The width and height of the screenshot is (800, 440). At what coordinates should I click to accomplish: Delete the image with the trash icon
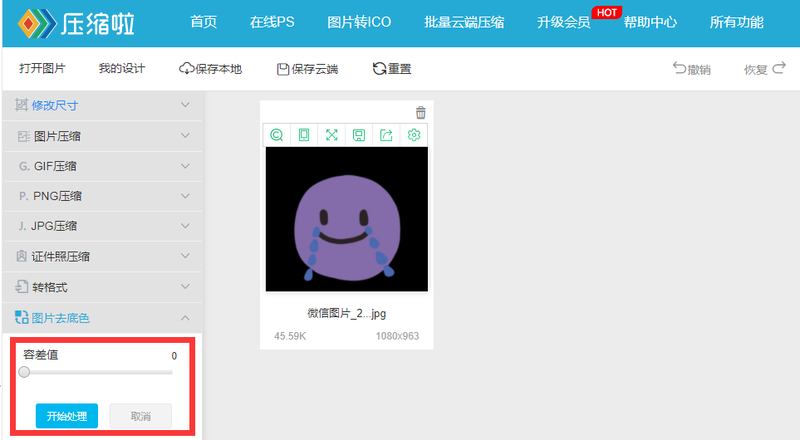pos(420,112)
